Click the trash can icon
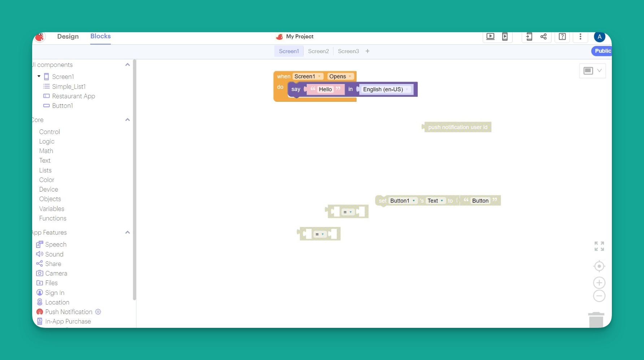644x360 pixels. (596, 320)
